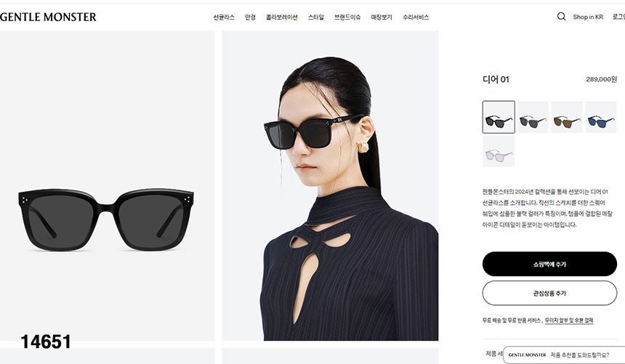Open the 스타일 navigation item
The width and height of the screenshot is (625, 364).
pos(315,17)
